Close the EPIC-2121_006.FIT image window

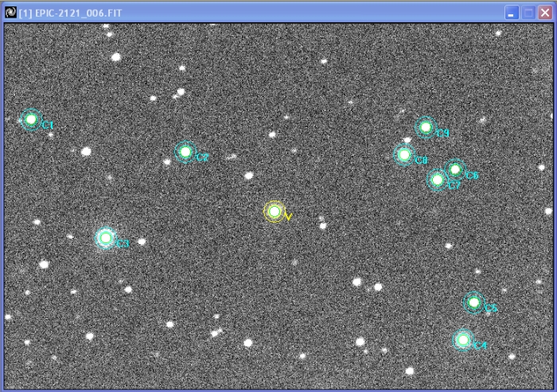(544, 13)
